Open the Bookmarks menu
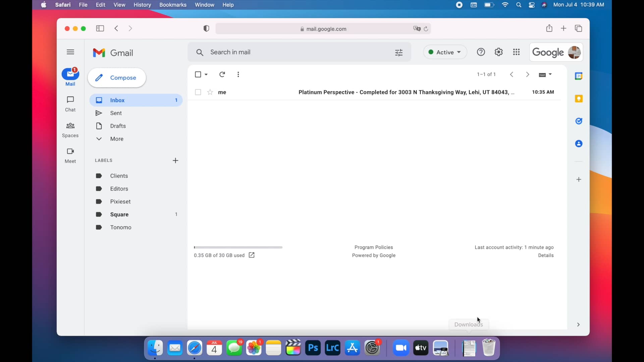The width and height of the screenshot is (644, 362). pyautogui.click(x=173, y=5)
